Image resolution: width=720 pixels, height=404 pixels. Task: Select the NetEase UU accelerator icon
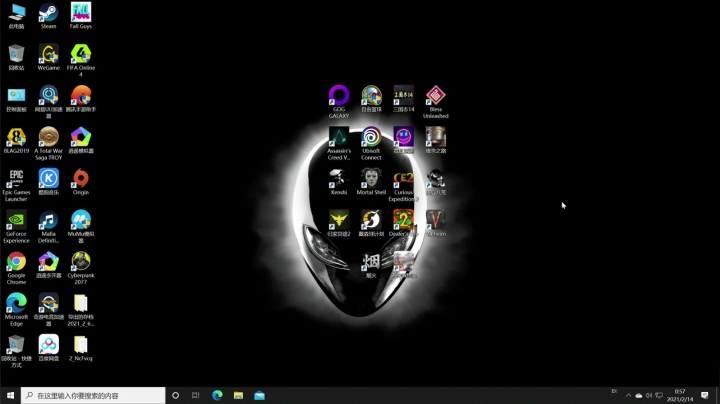pos(48,101)
